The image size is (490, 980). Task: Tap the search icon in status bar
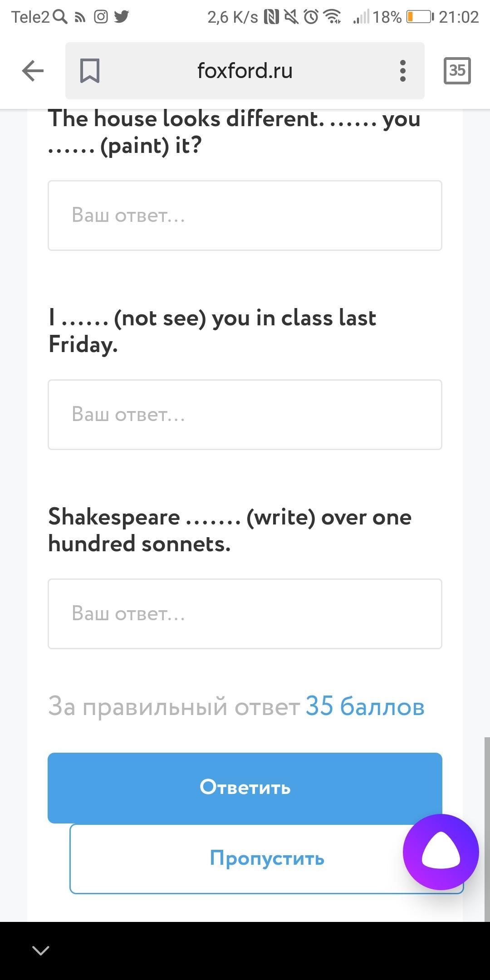tap(60, 17)
